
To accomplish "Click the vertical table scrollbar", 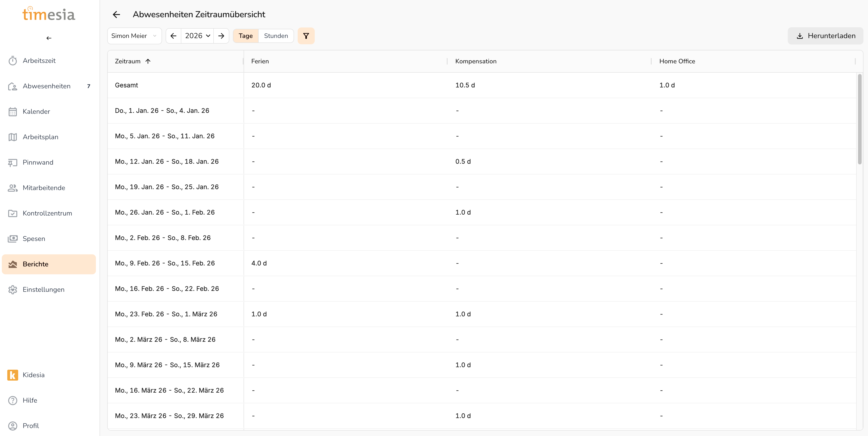I will pos(859,119).
